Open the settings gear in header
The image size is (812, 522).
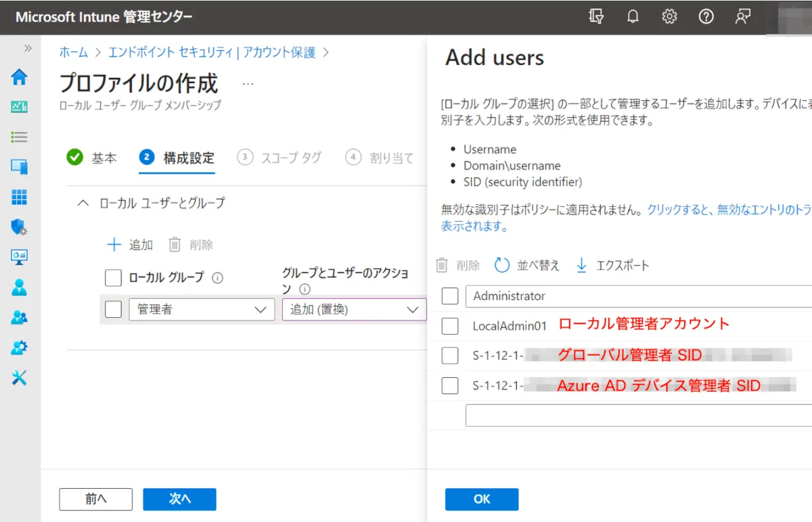pos(669,17)
